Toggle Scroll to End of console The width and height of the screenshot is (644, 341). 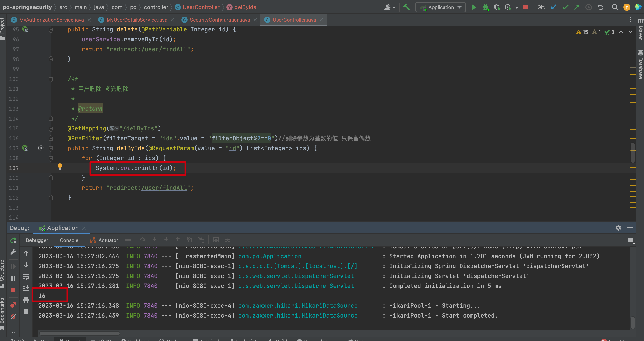[26, 288]
